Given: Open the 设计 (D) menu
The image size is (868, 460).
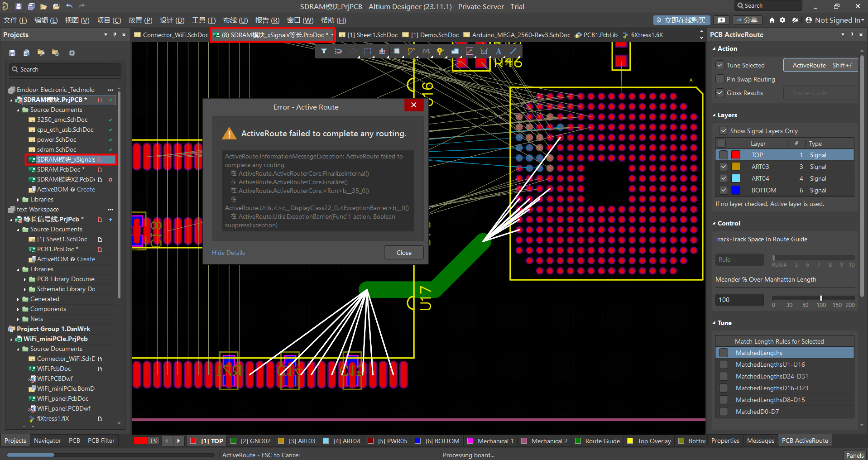Looking at the screenshot, I should click(x=172, y=20).
